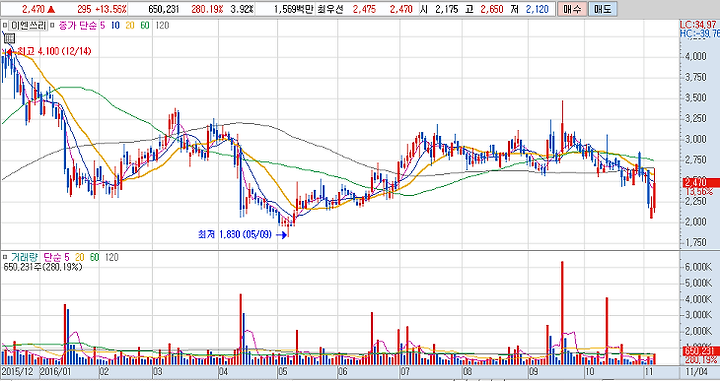Screen dimensions: 720x381
Task: Click the 매도 (sell) button
Action: pos(602,9)
